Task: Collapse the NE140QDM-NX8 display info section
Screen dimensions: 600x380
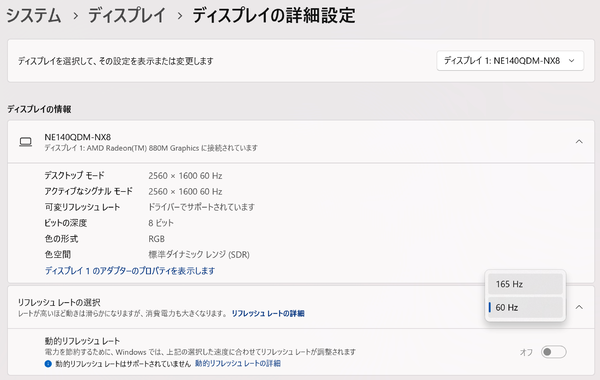Action: coord(579,142)
